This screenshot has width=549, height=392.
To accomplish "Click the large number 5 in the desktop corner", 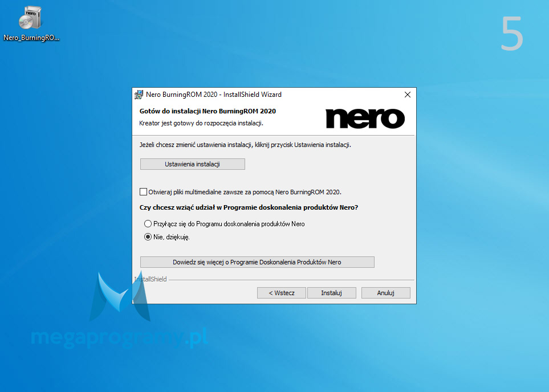I will [512, 34].
